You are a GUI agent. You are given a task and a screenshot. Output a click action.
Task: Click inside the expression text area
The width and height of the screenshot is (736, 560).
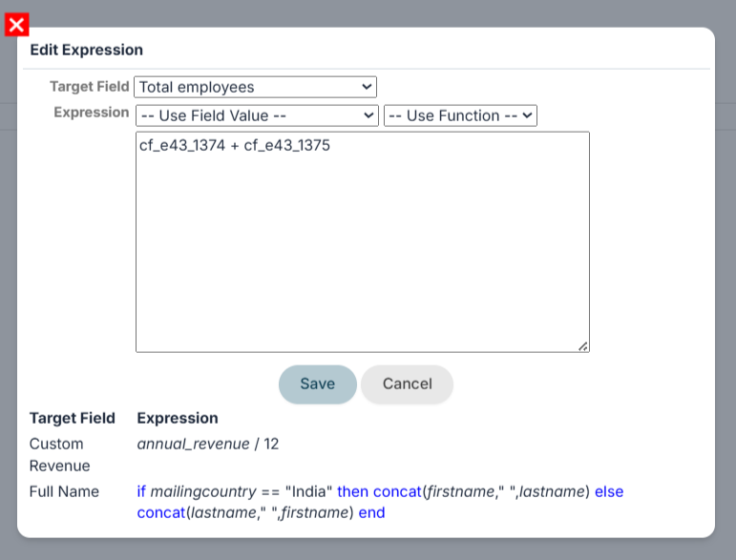click(x=363, y=242)
